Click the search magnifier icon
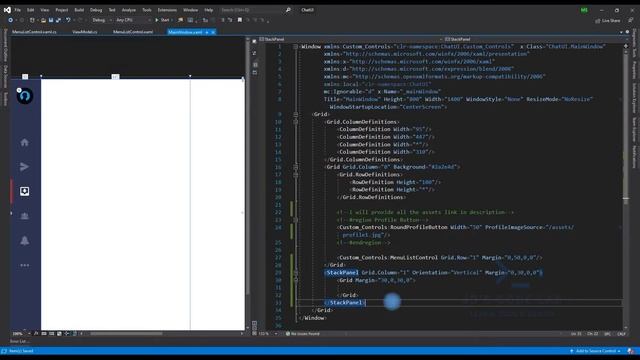Viewport: 640px width, 360px height. pos(288,10)
